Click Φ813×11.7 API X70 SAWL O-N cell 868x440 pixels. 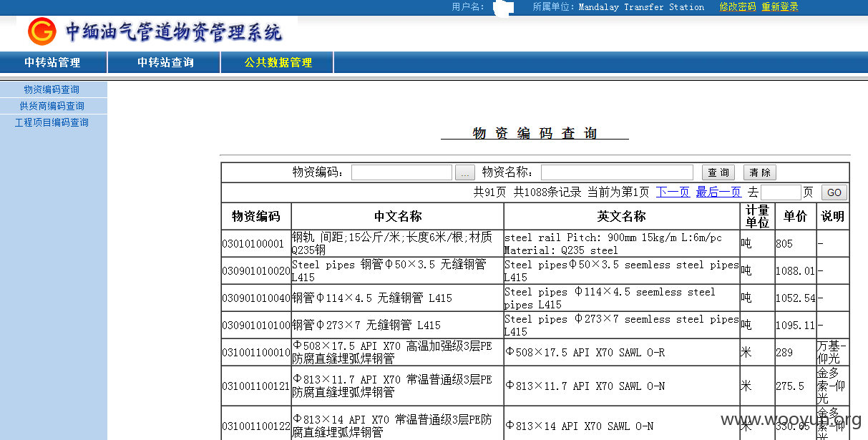click(622, 386)
